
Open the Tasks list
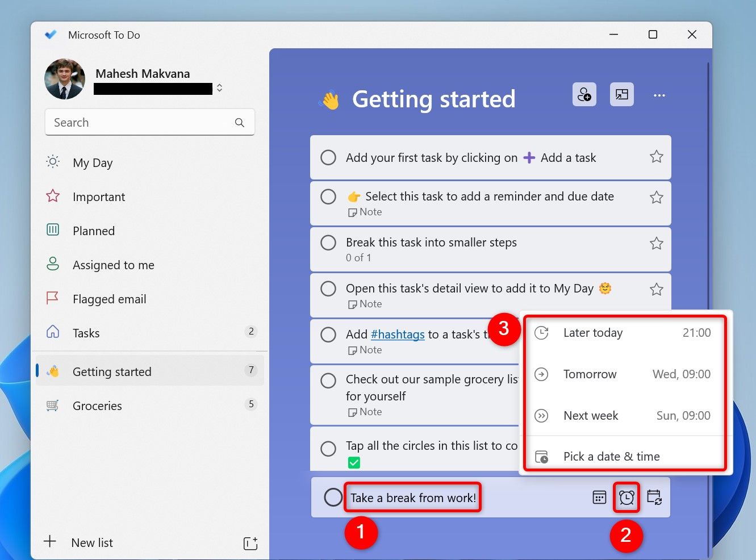click(x=150, y=333)
